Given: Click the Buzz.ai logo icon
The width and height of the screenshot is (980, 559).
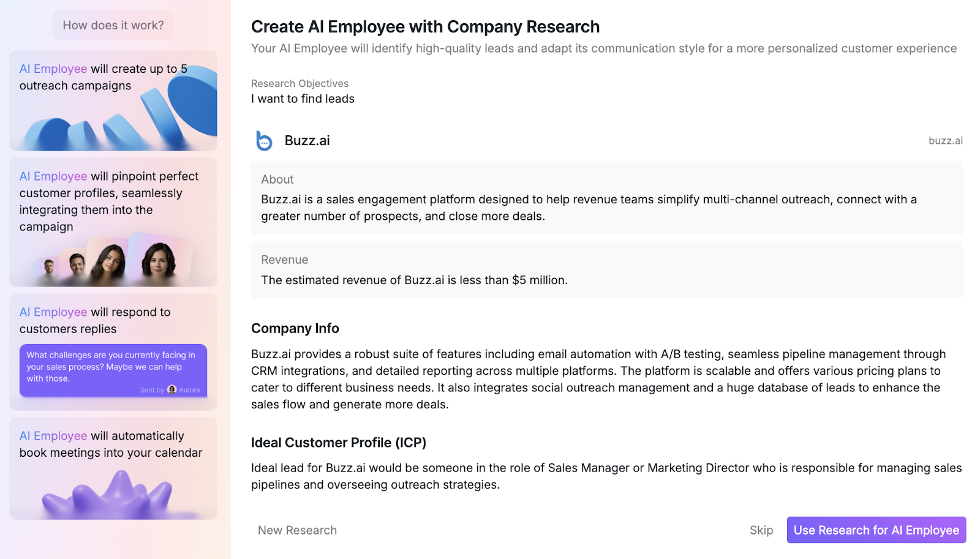Looking at the screenshot, I should (264, 141).
